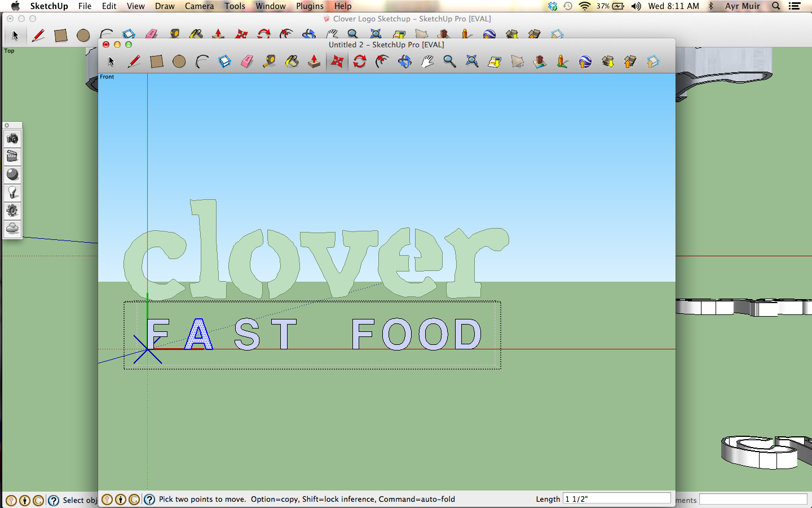
Task: Click the Make Component icon in Untitled 2 toolbar
Action: (x=224, y=62)
